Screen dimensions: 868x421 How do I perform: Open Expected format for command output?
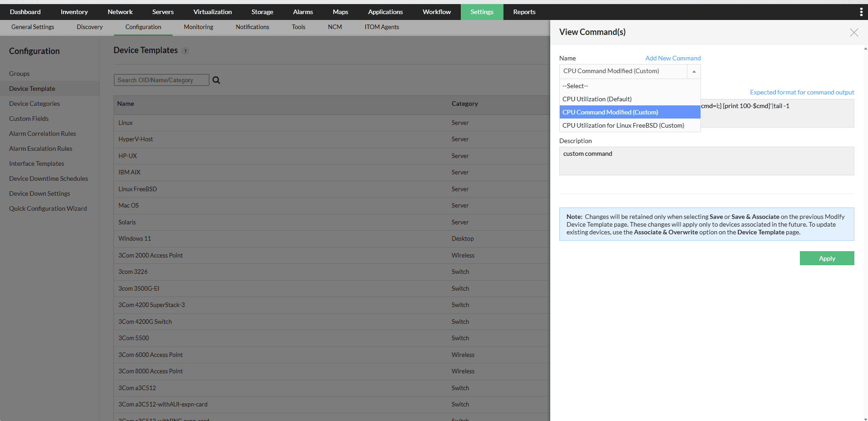pyautogui.click(x=801, y=92)
